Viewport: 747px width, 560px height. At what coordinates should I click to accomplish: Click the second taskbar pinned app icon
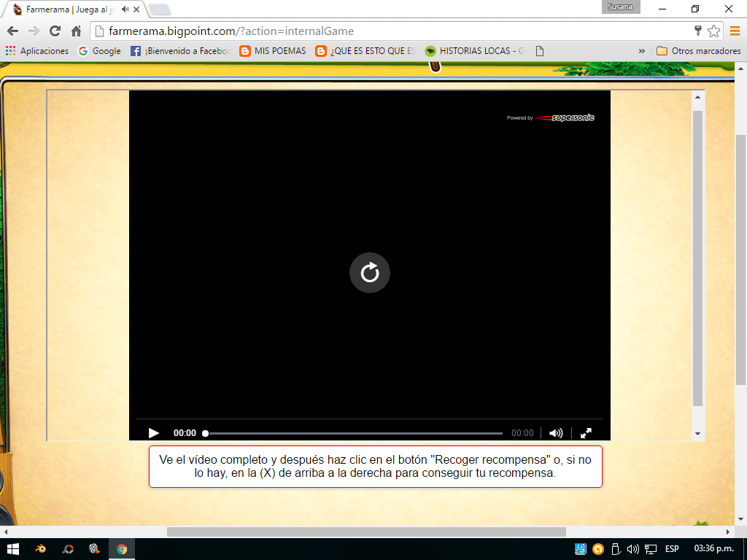(x=68, y=549)
